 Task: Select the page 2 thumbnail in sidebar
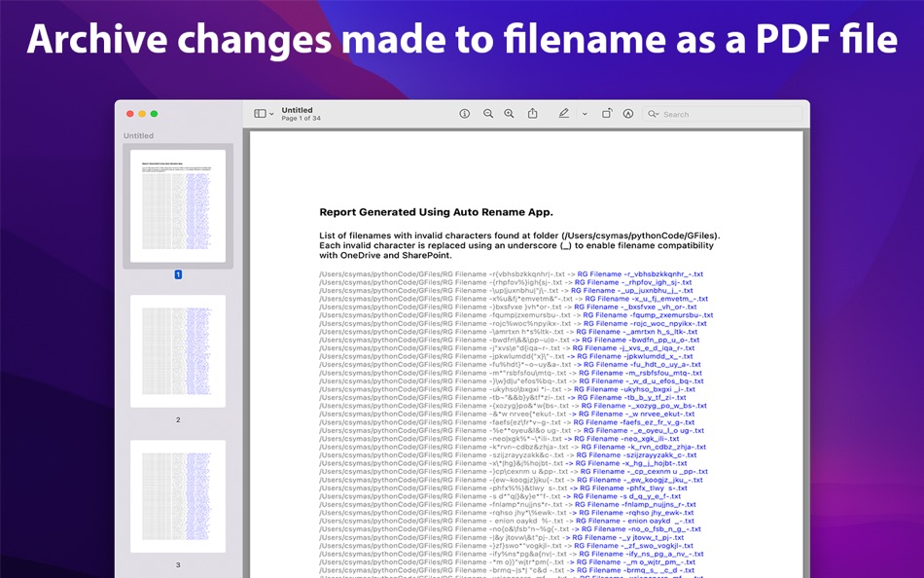pos(178,351)
